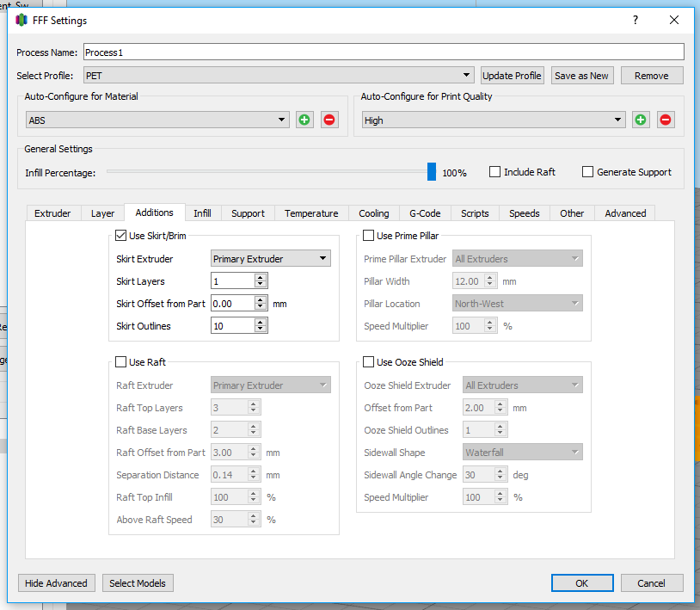Click the Update Profile button
Viewport: 700px width, 610px height.
[x=512, y=76]
